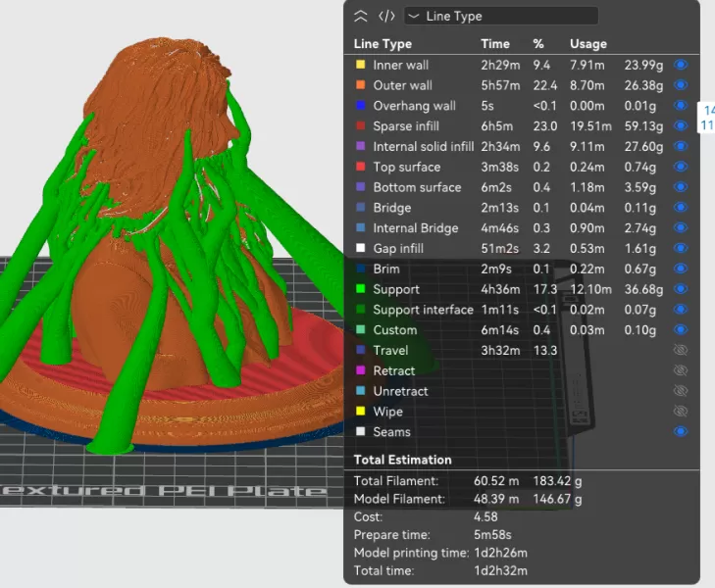Click Support usage value 36.68g
Viewport: 715px width, 588px height.
coord(643,289)
